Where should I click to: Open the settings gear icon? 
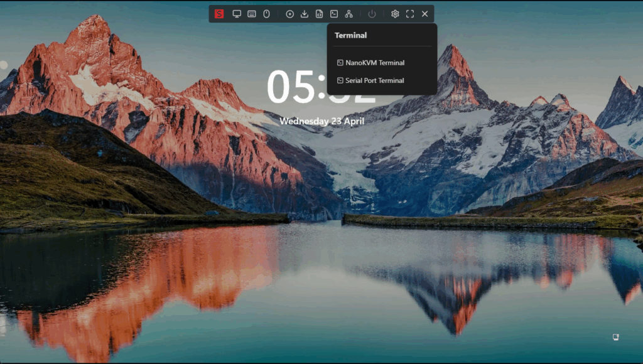[x=395, y=14]
